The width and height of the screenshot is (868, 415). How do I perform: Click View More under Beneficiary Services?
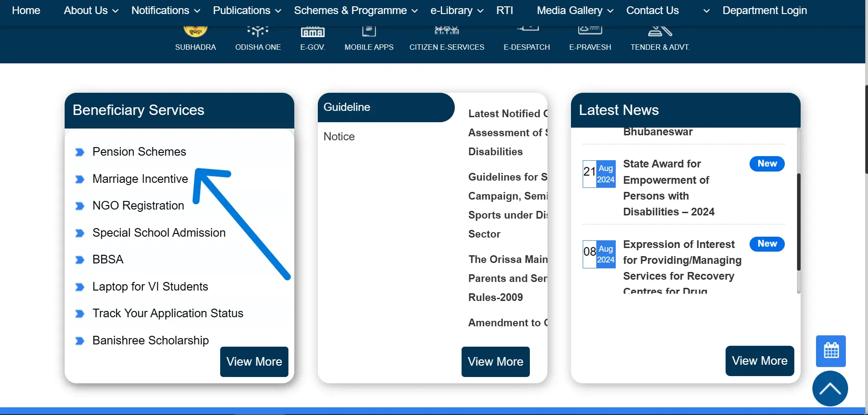tap(254, 362)
